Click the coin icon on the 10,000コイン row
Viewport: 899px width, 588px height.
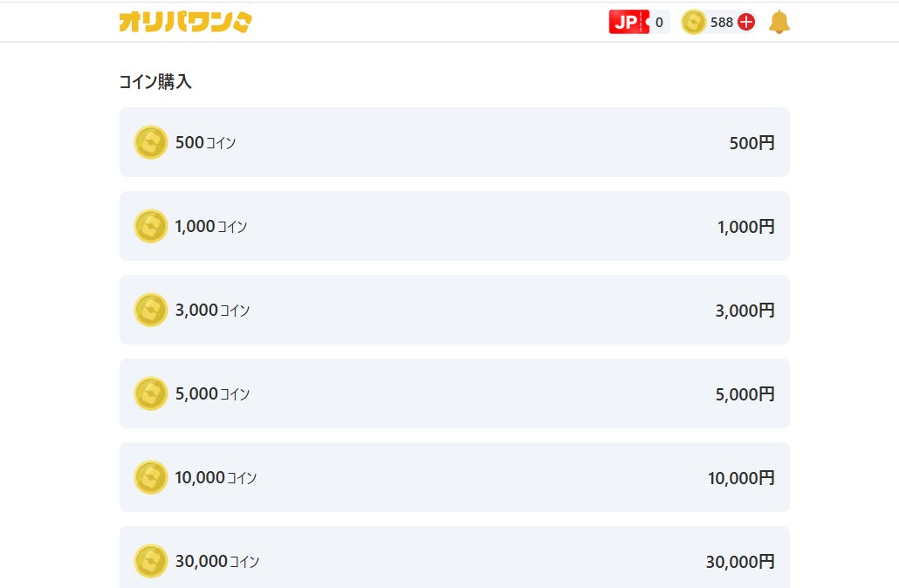151,477
